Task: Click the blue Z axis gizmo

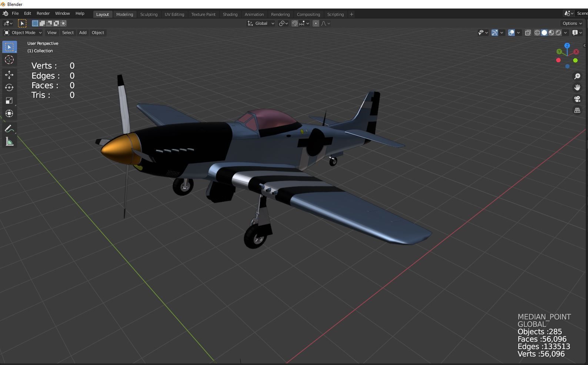Action: tap(567, 46)
